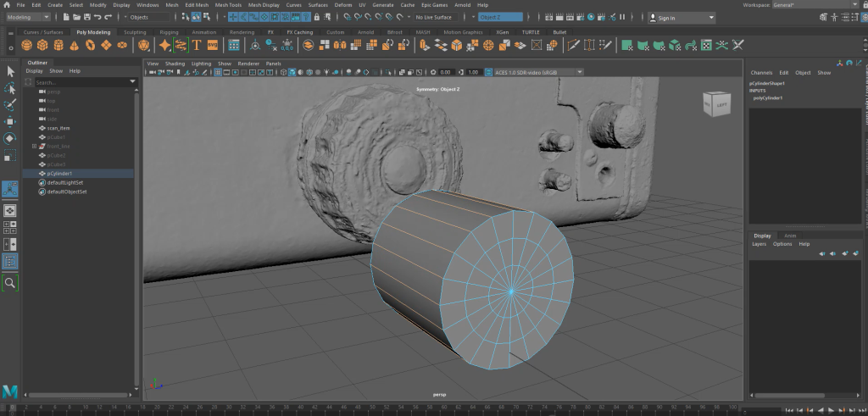
Task: Click the layer panel horizontal scrollbar
Action: tap(789, 396)
